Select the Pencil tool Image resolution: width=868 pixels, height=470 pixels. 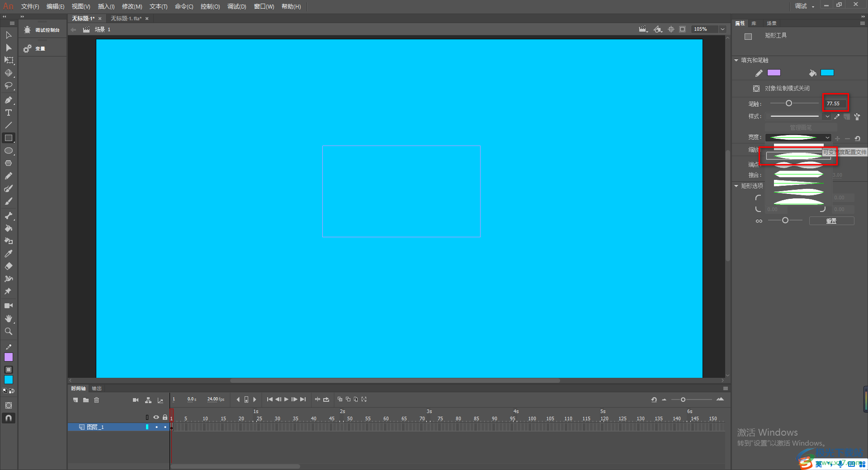9,176
